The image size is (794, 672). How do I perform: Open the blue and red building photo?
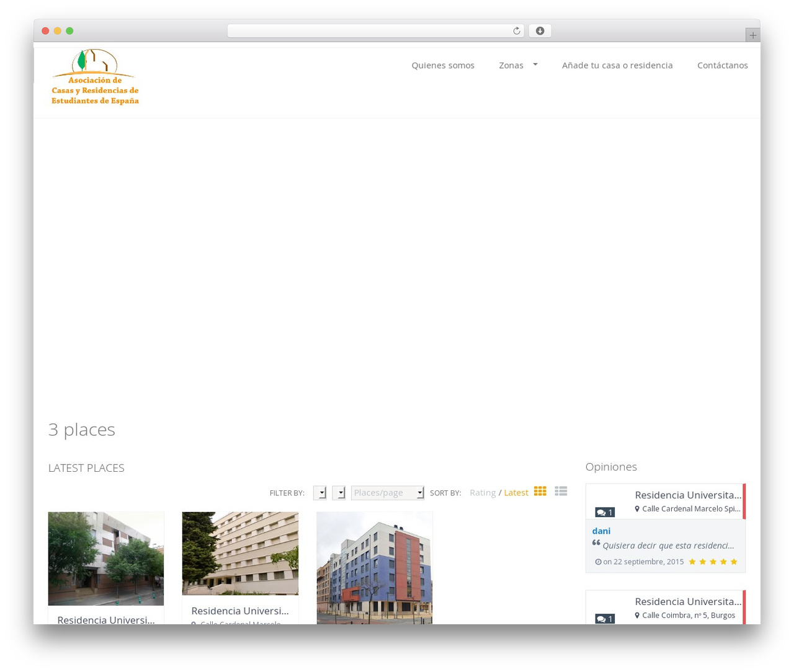(x=375, y=568)
